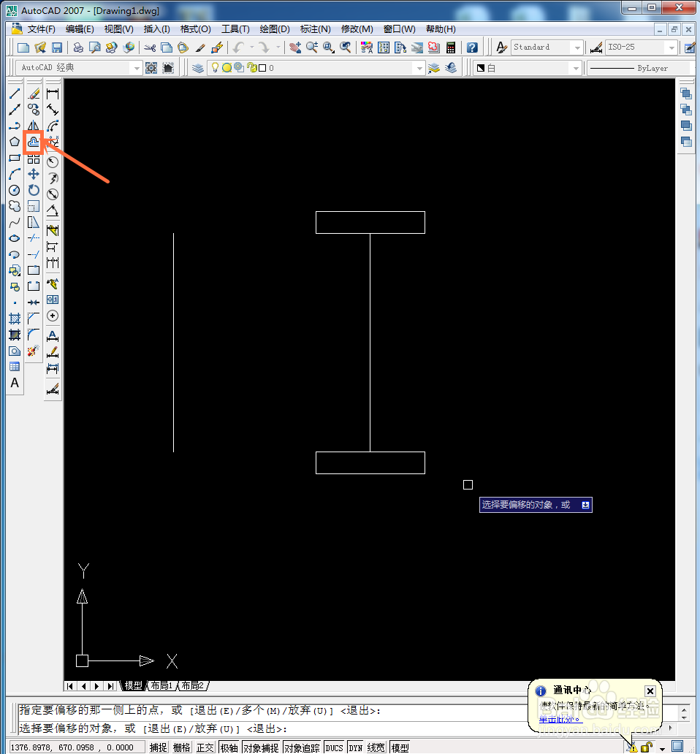Viewport: 700px width, 754px height.
Task: Open the ISO-25 dimension style dropdown
Action: 672,47
